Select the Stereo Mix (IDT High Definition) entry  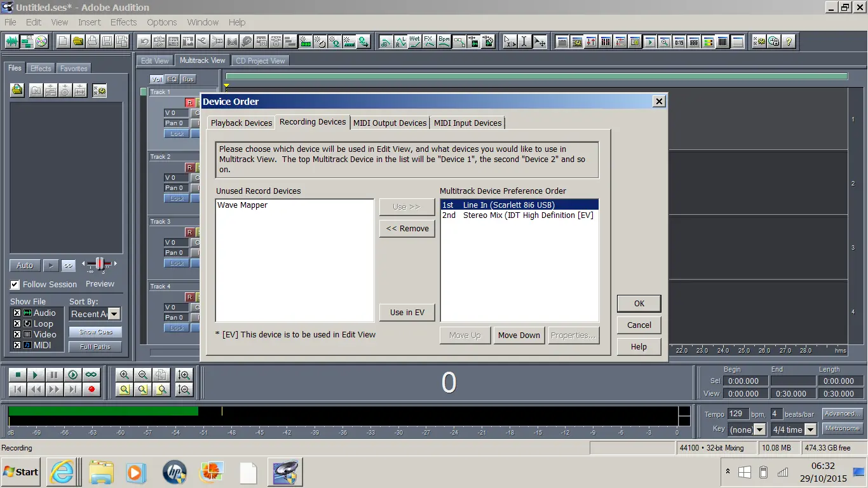point(519,215)
